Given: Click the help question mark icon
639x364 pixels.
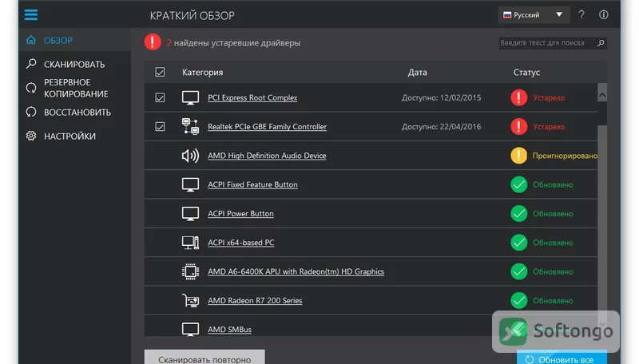Looking at the screenshot, I should click(581, 15).
